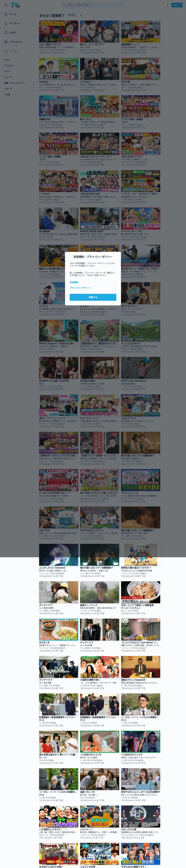Click 【しらべてみたら】Live News title
The width and height of the screenshot is (186, 868).
140,643
